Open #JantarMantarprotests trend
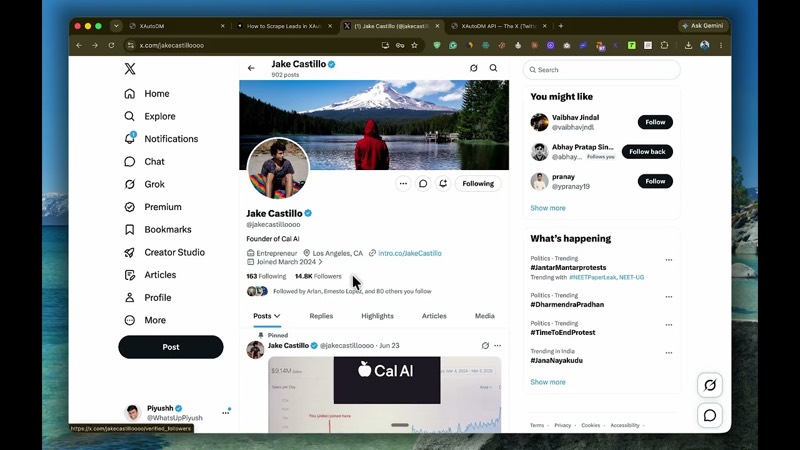This screenshot has height=450, width=800. [x=568, y=267]
